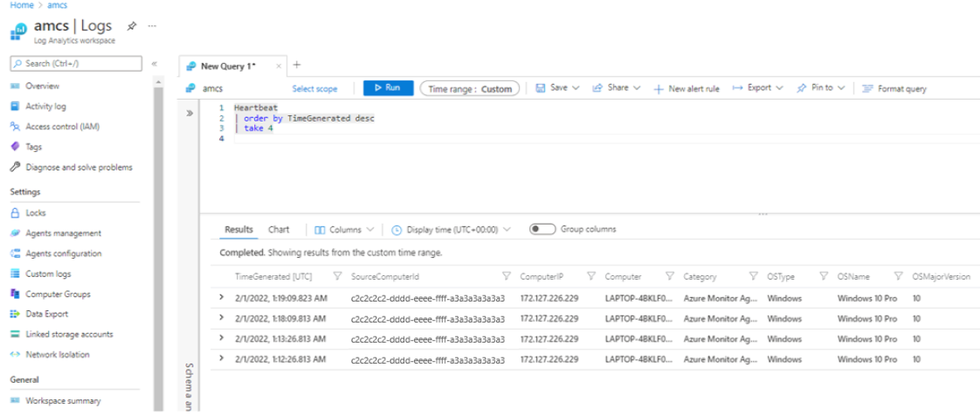Click the Tags icon in sidebar
Image resolution: width=980 pixels, height=416 pixels.
[15, 147]
